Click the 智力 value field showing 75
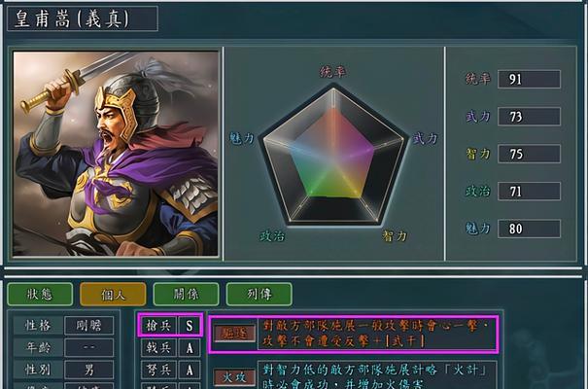This screenshot has width=588, height=389. click(529, 154)
